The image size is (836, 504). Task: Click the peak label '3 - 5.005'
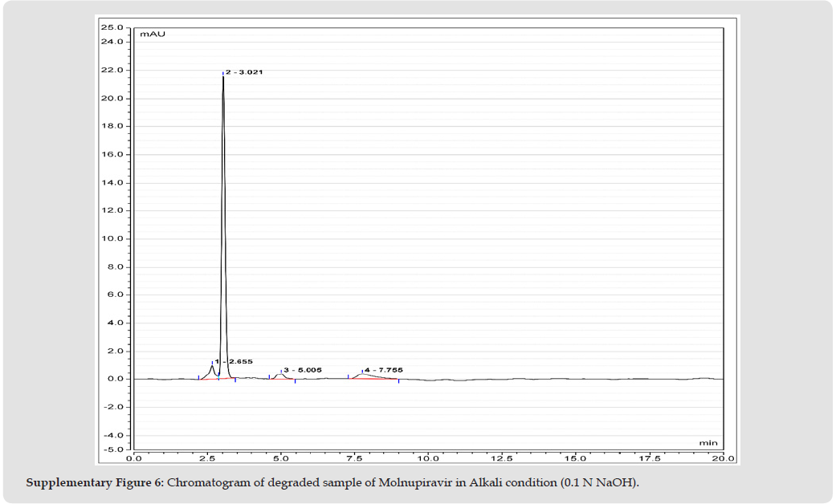tap(303, 370)
